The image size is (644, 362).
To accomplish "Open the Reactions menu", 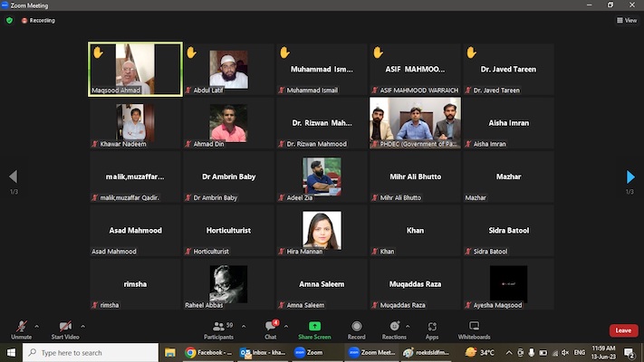I will (x=394, y=328).
